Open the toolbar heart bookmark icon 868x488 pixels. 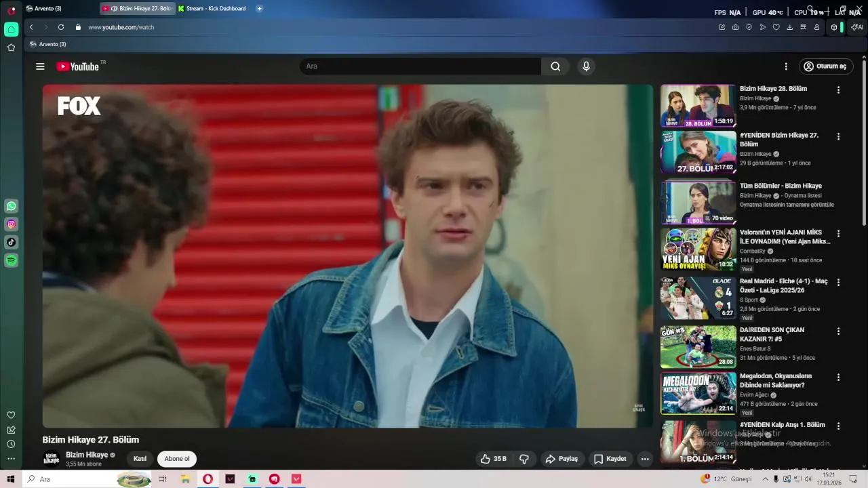click(x=776, y=27)
